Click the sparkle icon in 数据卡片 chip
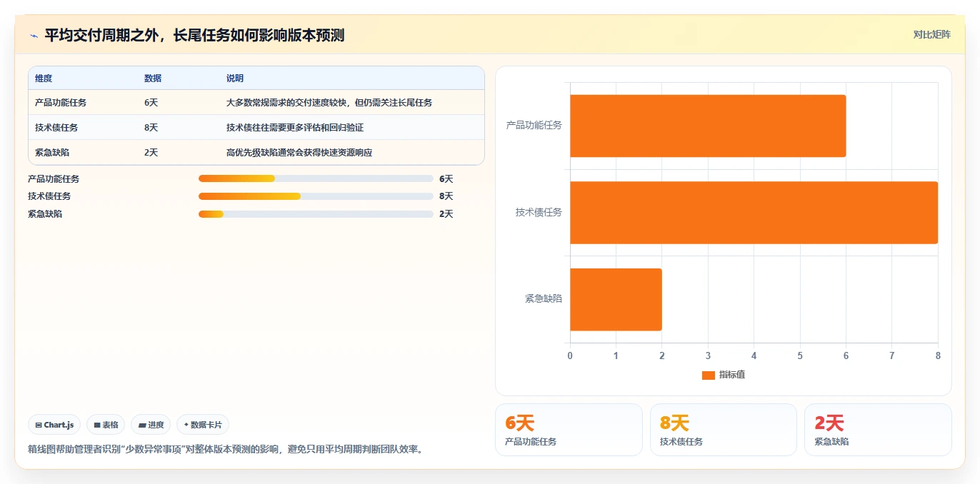Screen dimensions: 980x484 click(x=186, y=425)
